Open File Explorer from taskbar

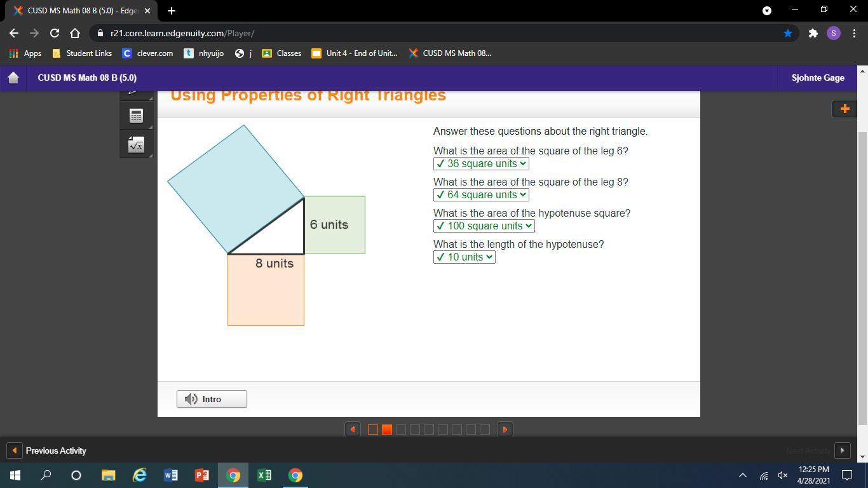108,475
